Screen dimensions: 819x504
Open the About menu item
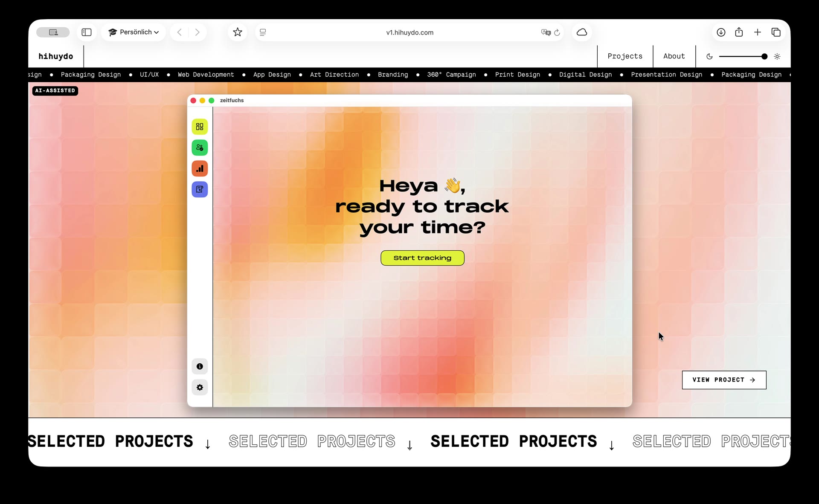pos(674,56)
